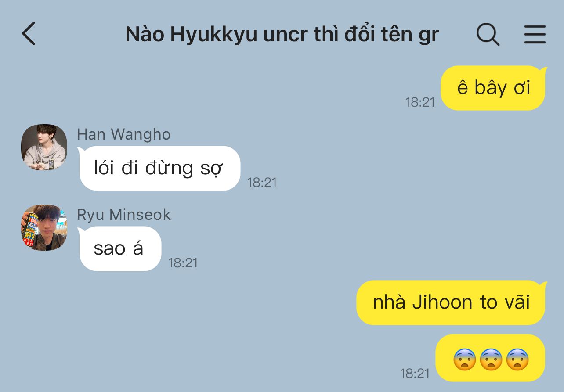Open the hamburger menu of the chat
The height and width of the screenshot is (392, 564).
(535, 34)
